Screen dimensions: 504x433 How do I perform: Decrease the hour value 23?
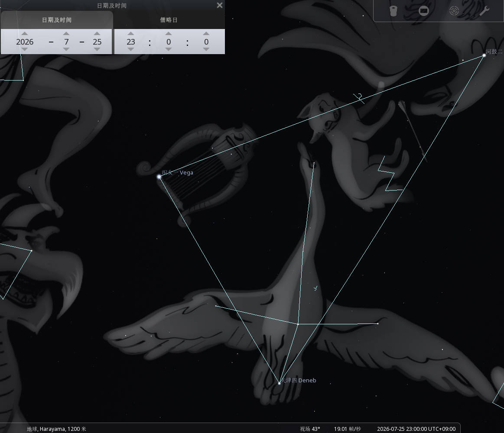[130, 49]
